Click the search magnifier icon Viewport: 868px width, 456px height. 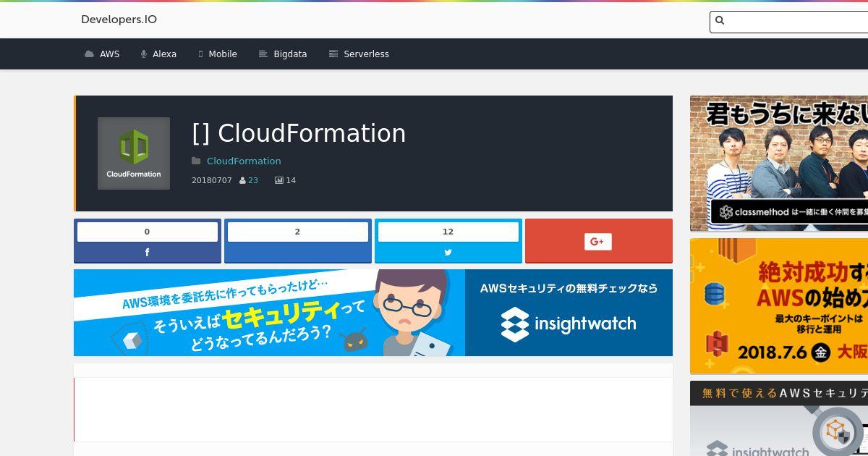click(x=720, y=21)
